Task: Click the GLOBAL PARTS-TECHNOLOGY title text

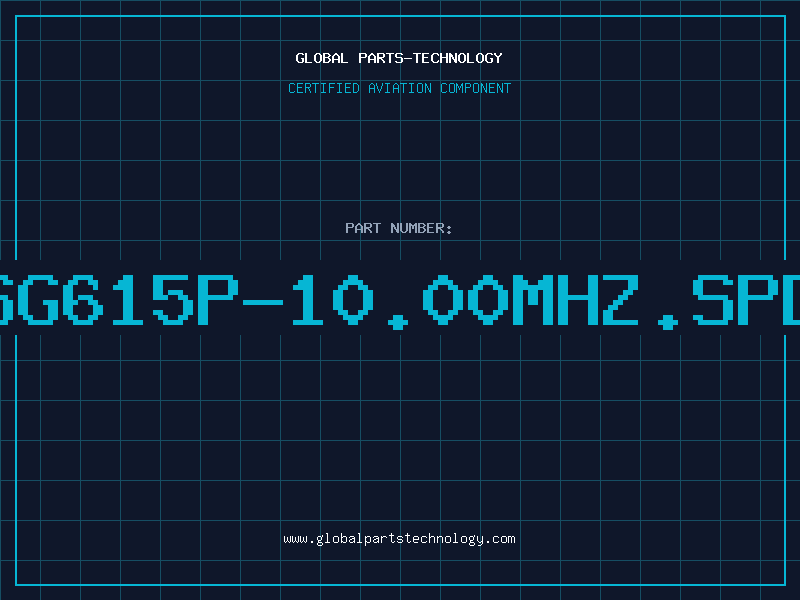Action: (399, 58)
